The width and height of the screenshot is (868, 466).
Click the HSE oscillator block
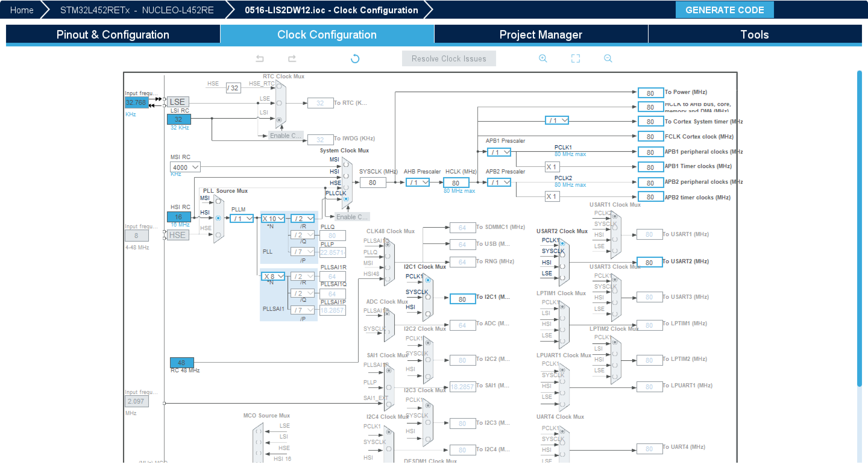178,235
